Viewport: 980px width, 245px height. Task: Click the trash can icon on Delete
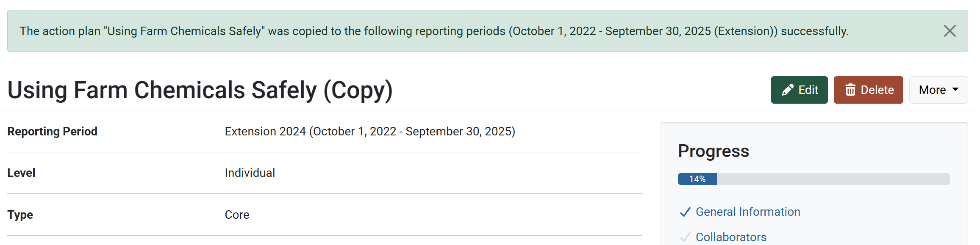click(x=850, y=90)
